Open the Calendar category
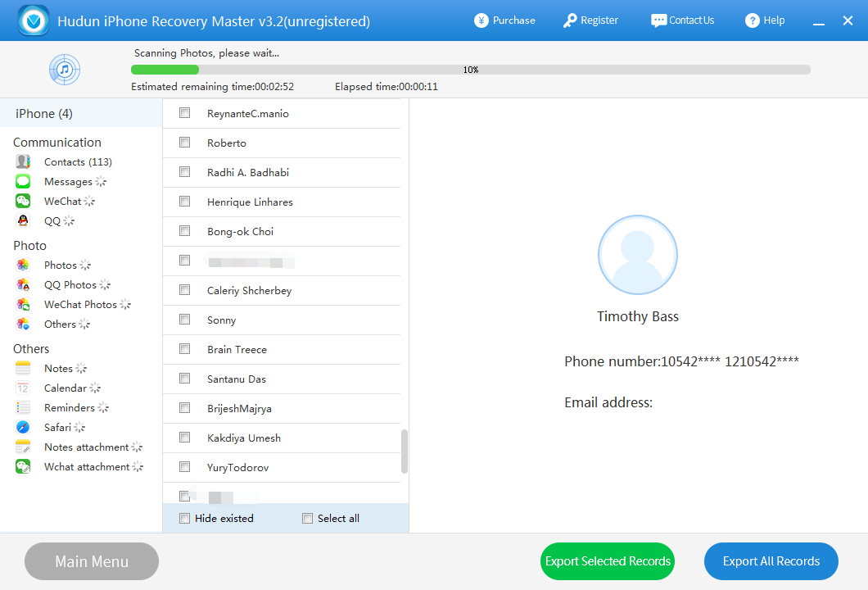Viewport: 868px width, 590px height. 66,388
